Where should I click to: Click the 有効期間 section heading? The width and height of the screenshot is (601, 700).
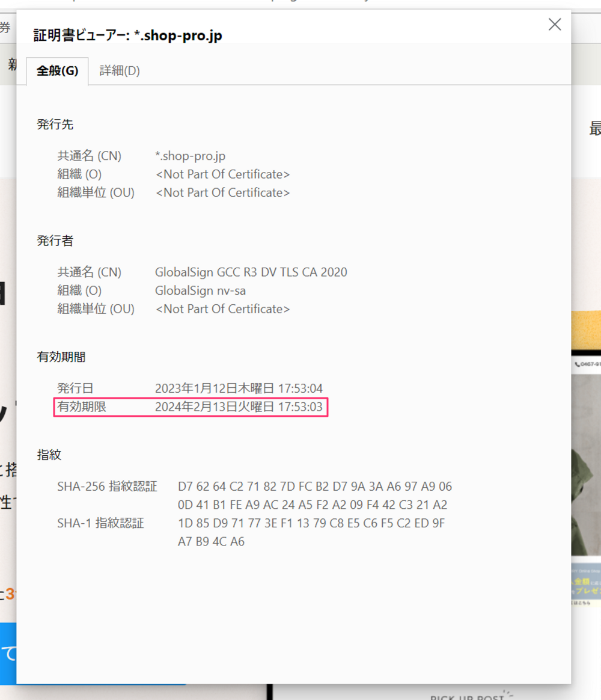[61, 357]
